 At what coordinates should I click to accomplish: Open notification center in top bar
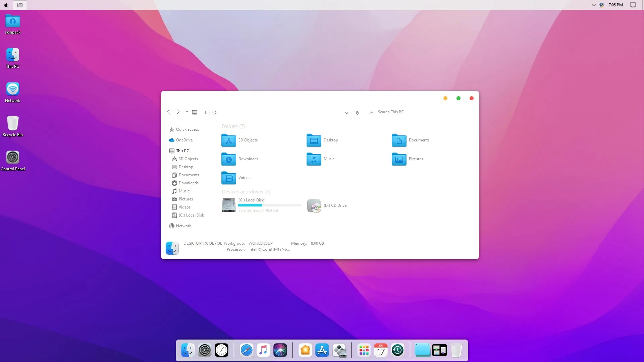click(633, 5)
